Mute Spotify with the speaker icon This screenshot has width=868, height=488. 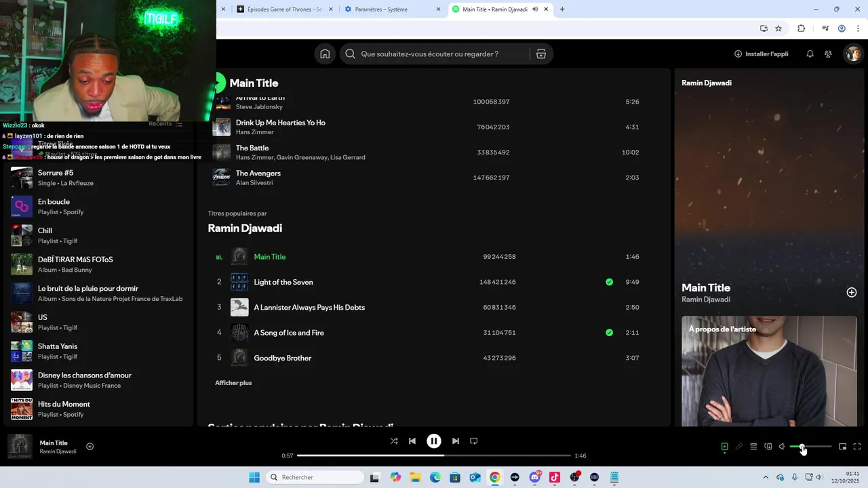click(x=782, y=447)
